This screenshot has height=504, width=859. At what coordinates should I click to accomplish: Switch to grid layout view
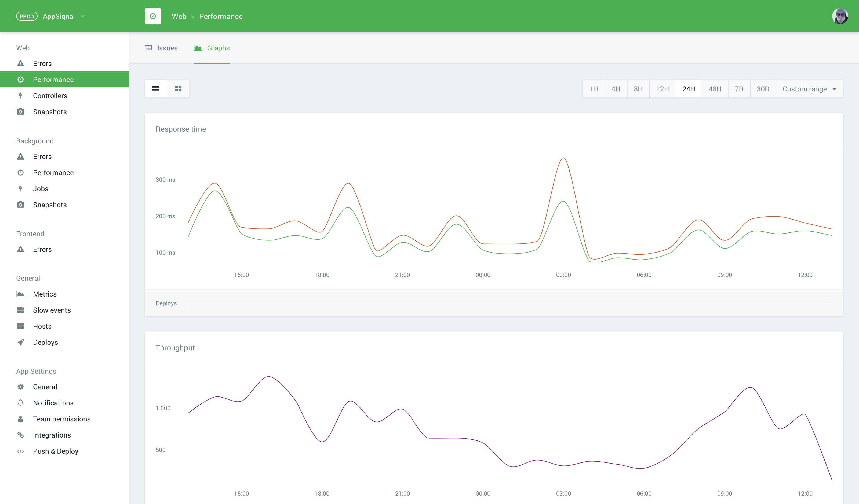178,89
